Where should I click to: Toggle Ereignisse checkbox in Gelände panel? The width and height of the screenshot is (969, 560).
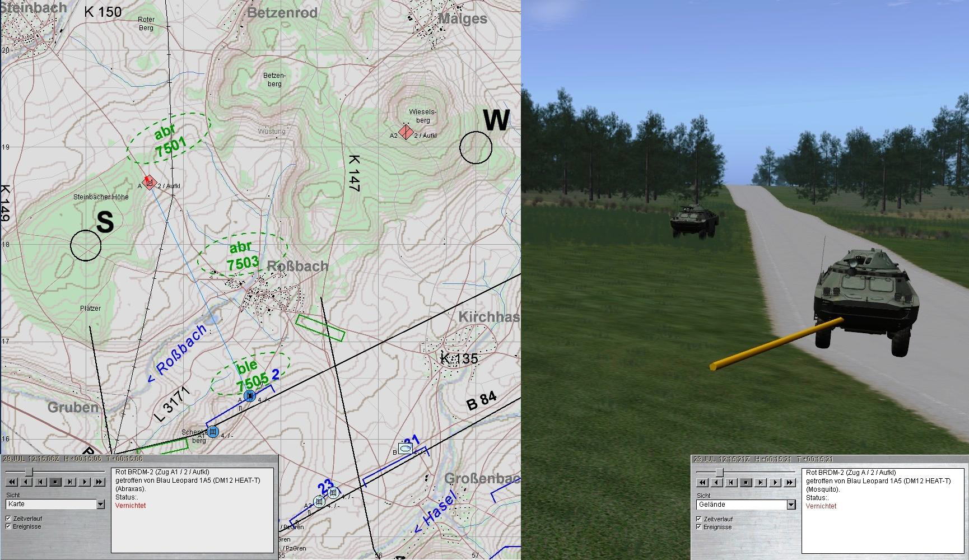tap(698, 527)
